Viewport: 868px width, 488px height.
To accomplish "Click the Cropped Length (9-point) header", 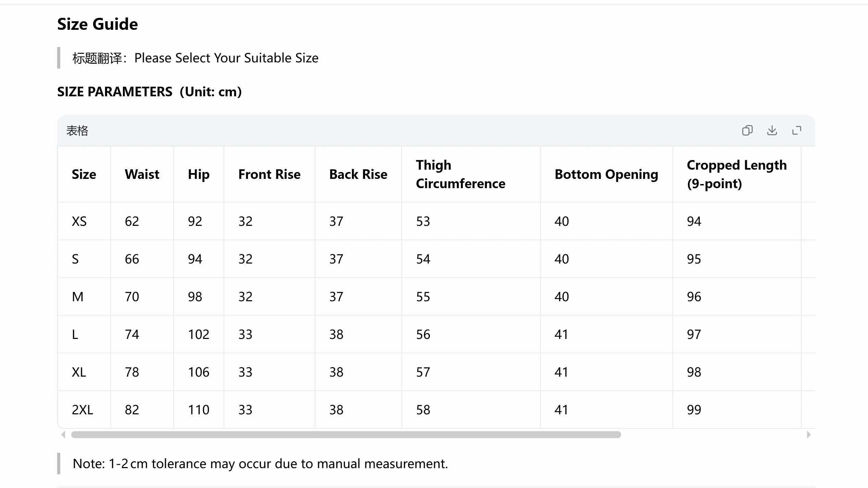I will click(737, 174).
